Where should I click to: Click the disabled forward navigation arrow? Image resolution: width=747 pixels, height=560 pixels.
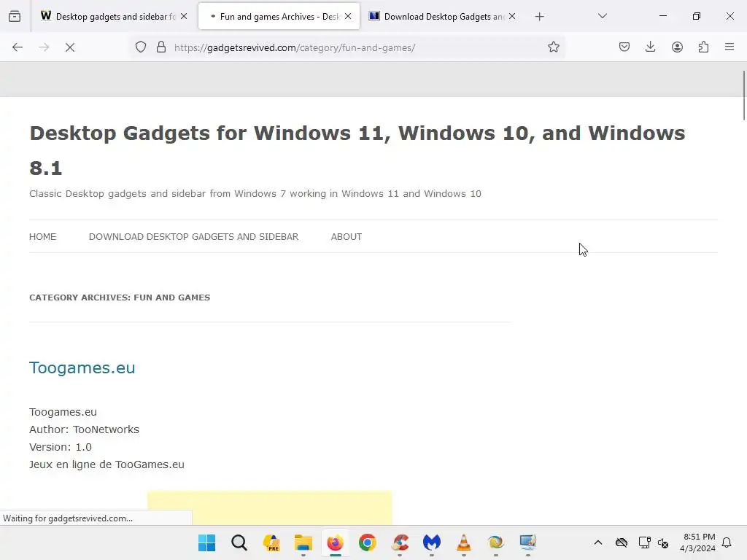(44, 47)
